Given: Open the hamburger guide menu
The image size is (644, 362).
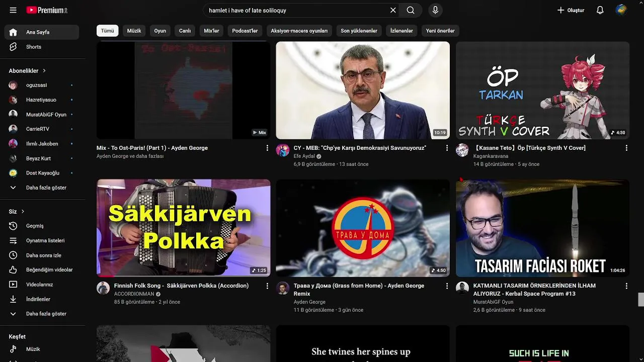Looking at the screenshot, I should coord(13,10).
